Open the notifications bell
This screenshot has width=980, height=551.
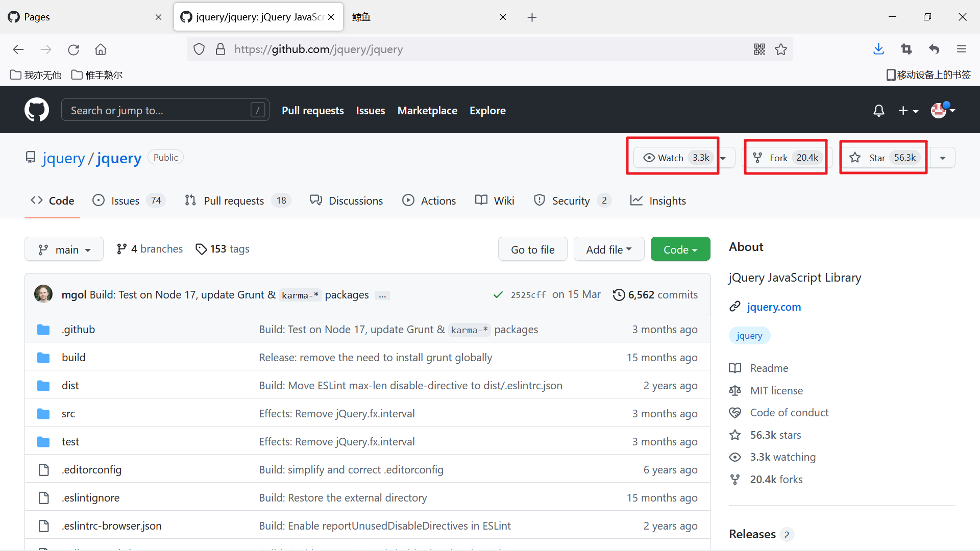point(878,111)
